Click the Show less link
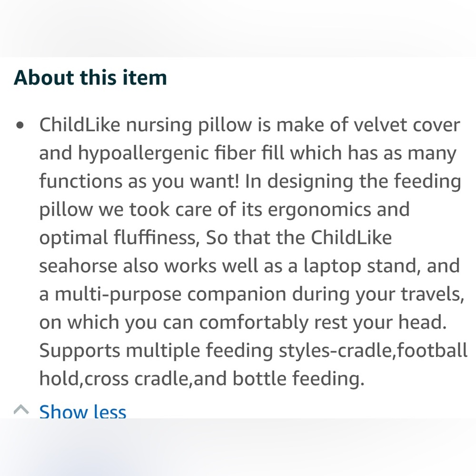 pyautogui.click(x=82, y=411)
